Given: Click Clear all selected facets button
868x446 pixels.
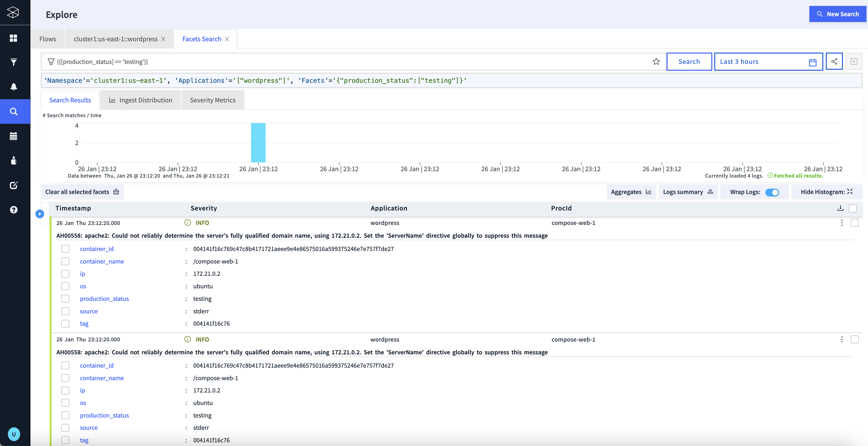Looking at the screenshot, I should pyautogui.click(x=82, y=192).
